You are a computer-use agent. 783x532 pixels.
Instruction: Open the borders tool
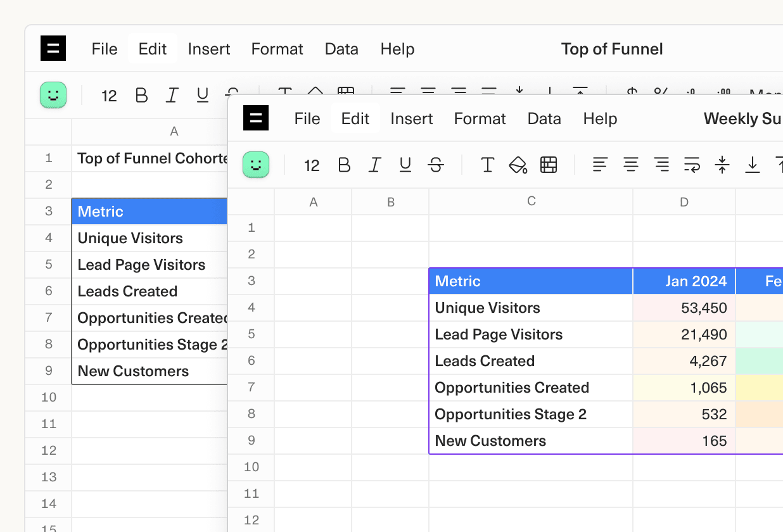(548, 165)
